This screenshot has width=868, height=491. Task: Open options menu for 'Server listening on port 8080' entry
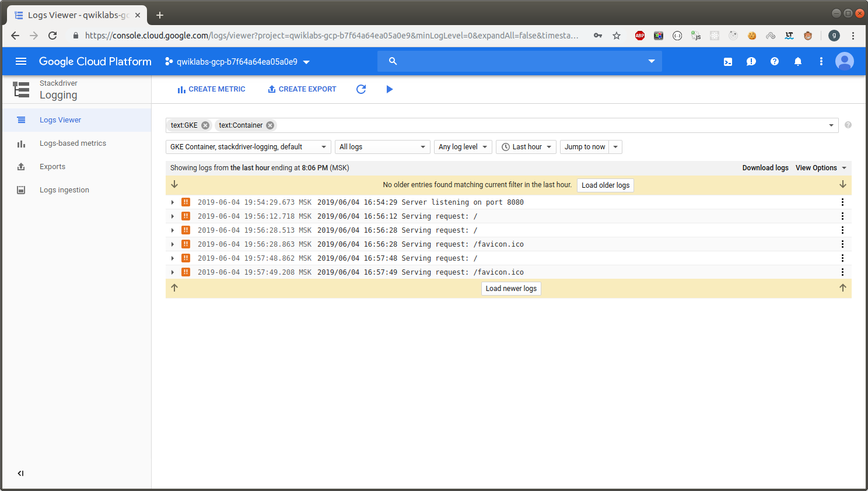(842, 202)
